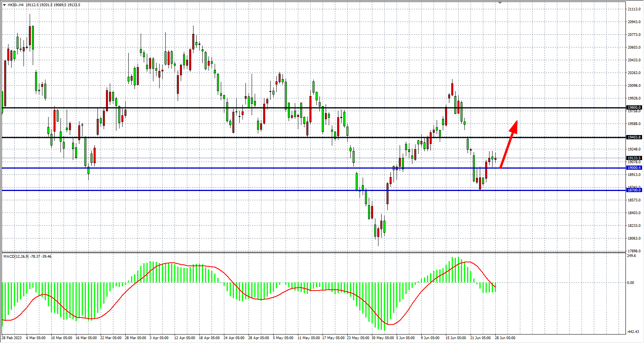
Task: Click the 30 May 05:00 time label
Action: [383, 338]
